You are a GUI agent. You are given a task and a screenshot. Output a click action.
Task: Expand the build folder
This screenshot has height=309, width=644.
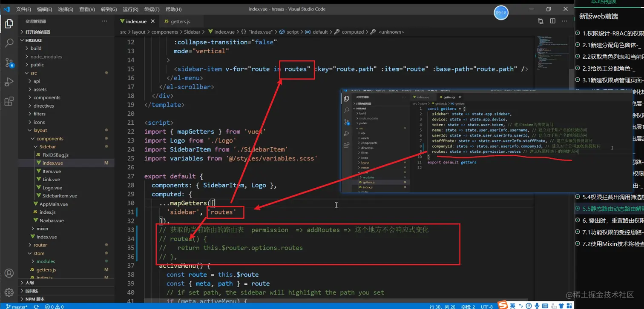(66, 48)
